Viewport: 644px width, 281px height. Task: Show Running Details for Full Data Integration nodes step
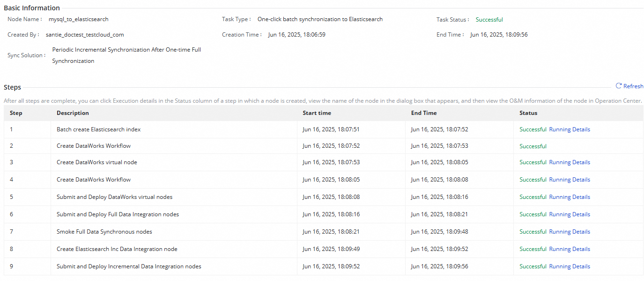pyautogui.click(x=570, y=214)
